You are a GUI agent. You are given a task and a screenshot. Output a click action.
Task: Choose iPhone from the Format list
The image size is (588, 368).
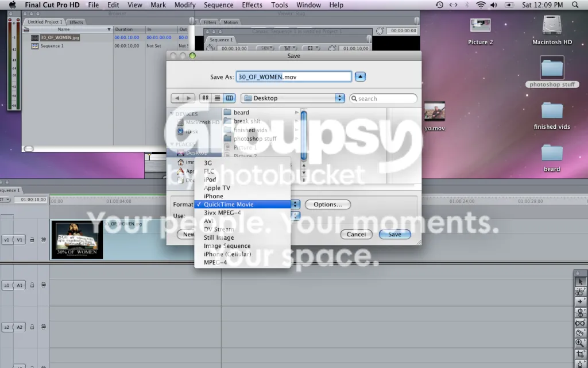(x=243, y=196)
